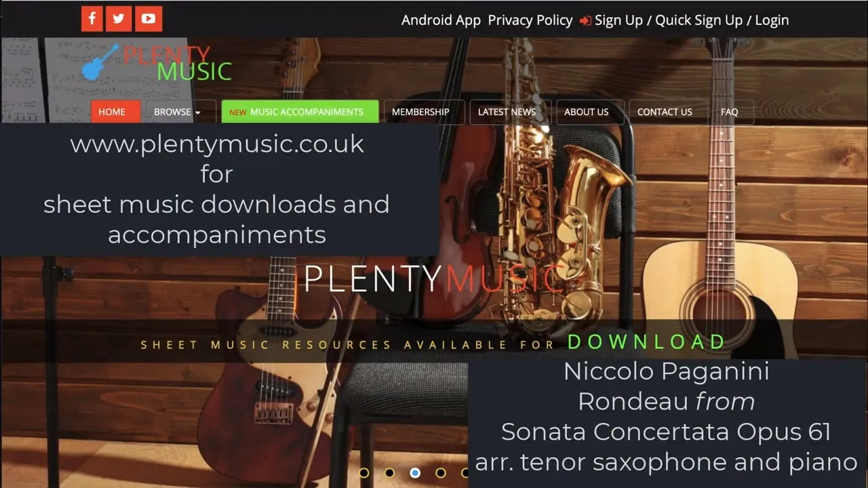Click the sign-in arrow icon before Sign Up
The width and height of the screenshot is (868, 488).
coord(585,21)
